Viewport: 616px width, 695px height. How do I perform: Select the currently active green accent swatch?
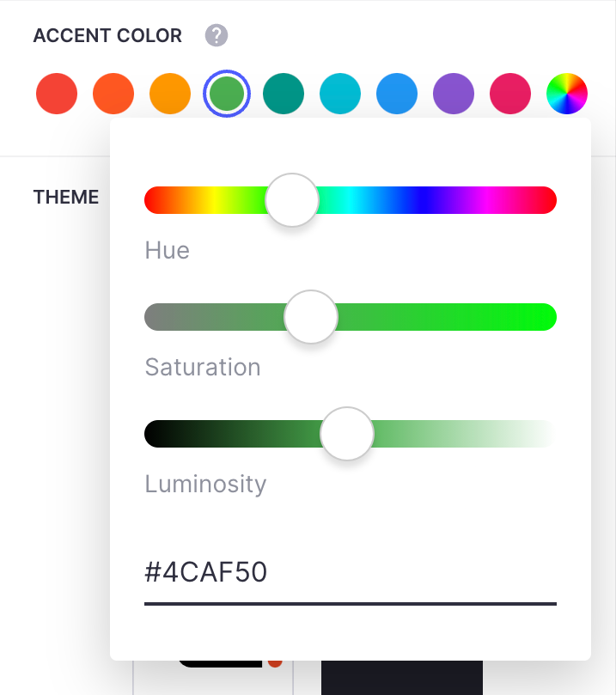coord(226,94)
